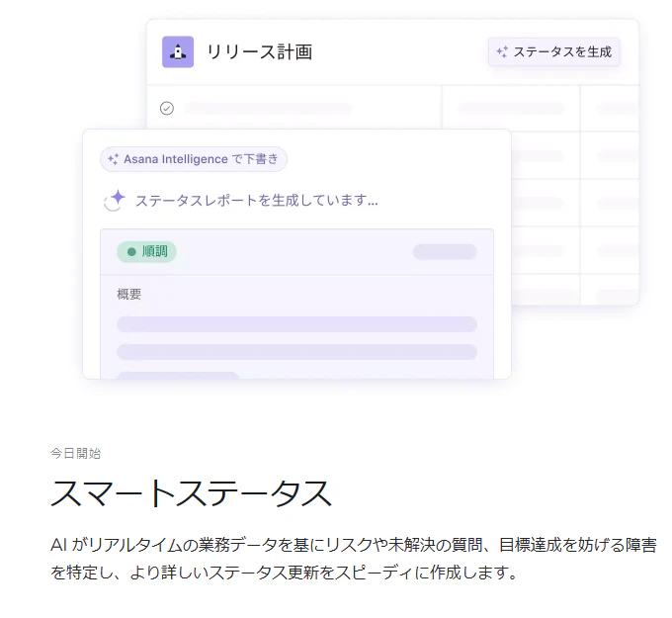672x618 pixels.
Task: Click the 概要 section label
Action: click(x=129, y=295)
